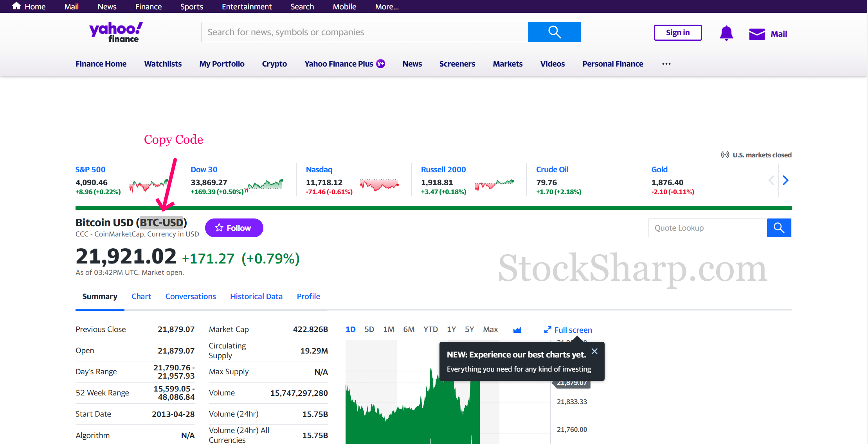Screen dimensions: 868x444
Task: Open the Gold ticker link
Action: pos(659,170)
